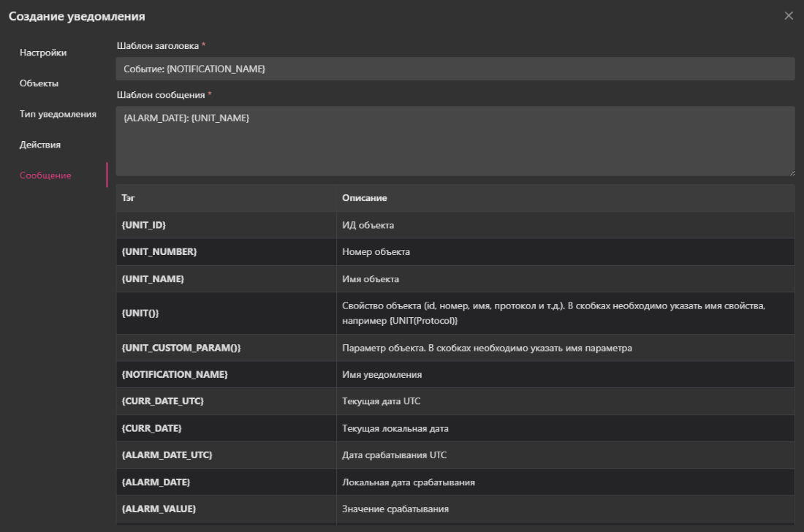804x532 pixels.
Task: Click the {UNIT()} tag cell
Action: tap(140, 313)
